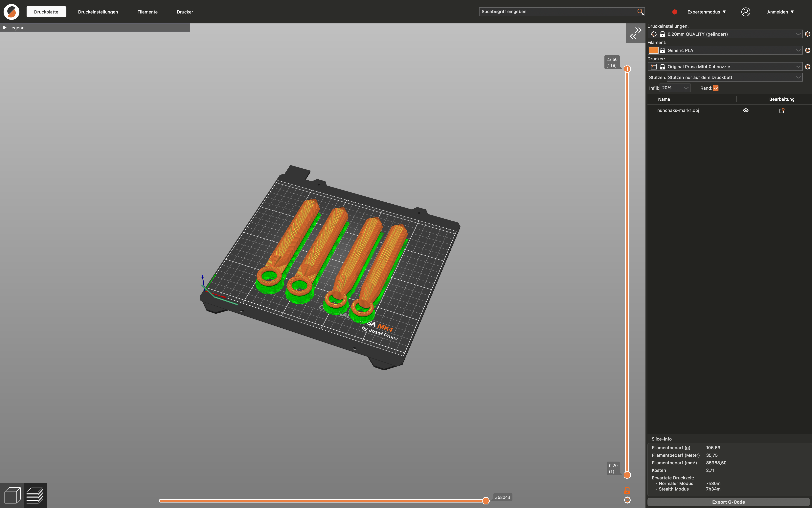Toggle the Rand brim checkbox

716,88
